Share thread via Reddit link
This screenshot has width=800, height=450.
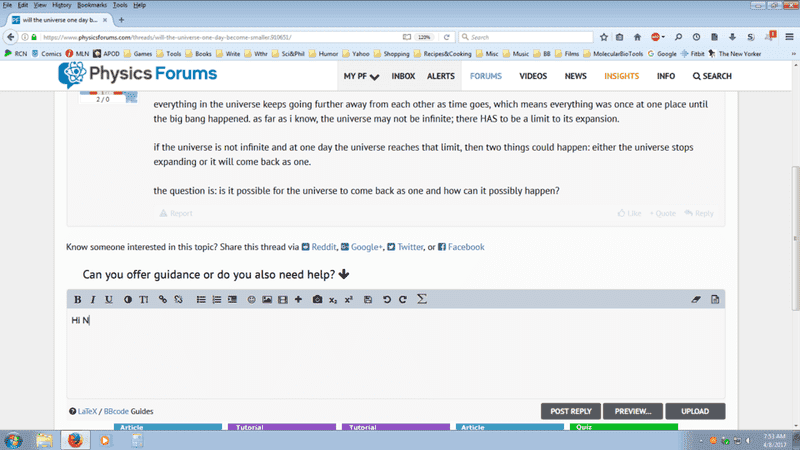click(320, 247)
